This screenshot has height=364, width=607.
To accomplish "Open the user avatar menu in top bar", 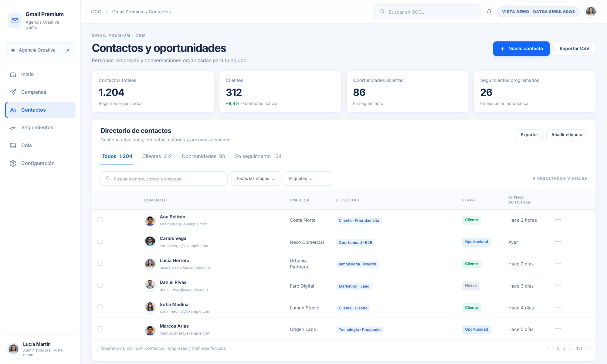I will click(x=591, y=12).
